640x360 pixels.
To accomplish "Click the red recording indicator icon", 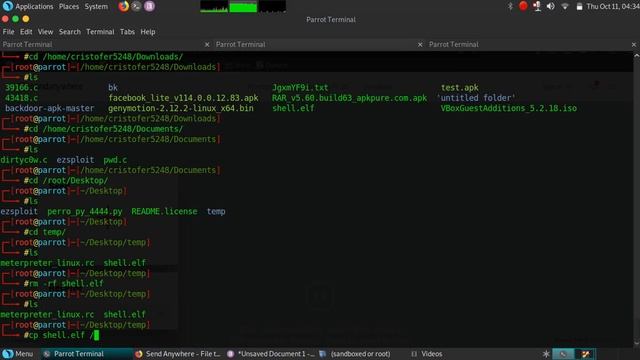I will (x=523, y=6).
